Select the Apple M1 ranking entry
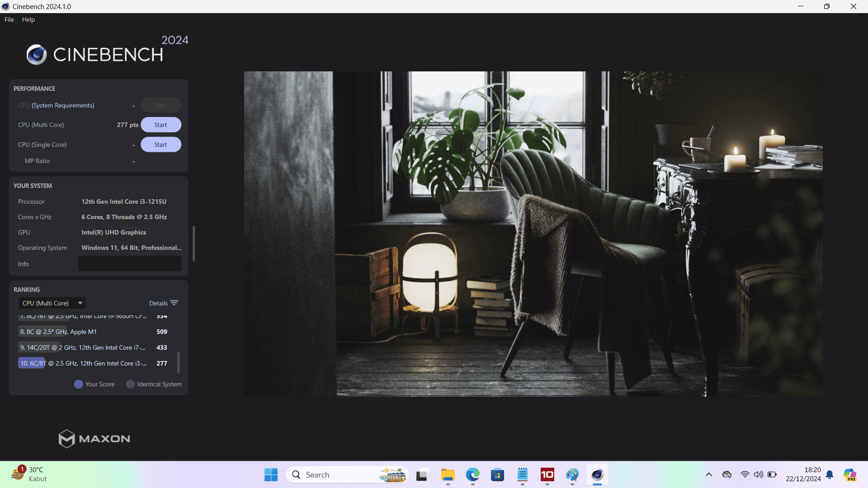 click(94, 332)
